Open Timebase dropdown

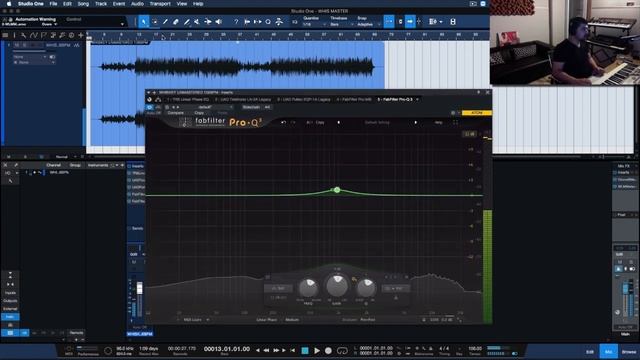pyautogui.click(x=340, y=24)
